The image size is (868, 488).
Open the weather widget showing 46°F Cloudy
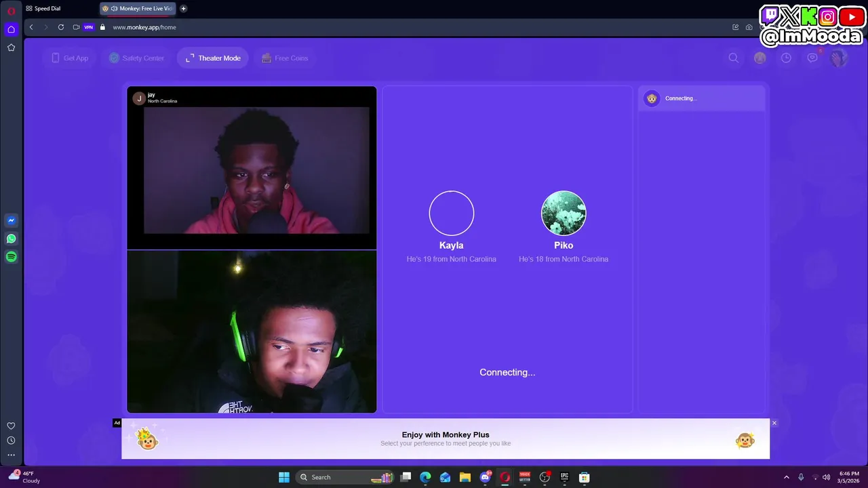coord(24,477)
